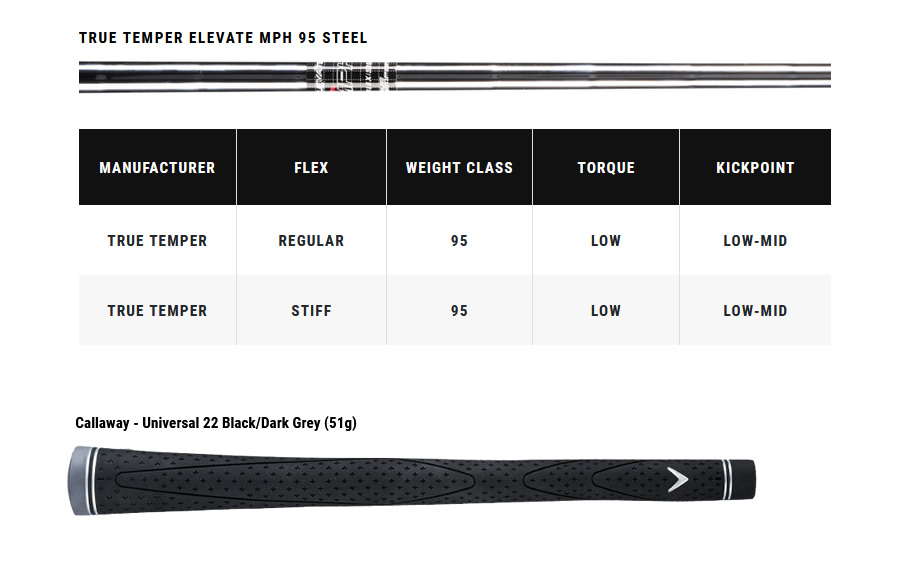Click the True Temper Elevate shaft image
The height and width of the screenshot is (588, 920).
455,76
